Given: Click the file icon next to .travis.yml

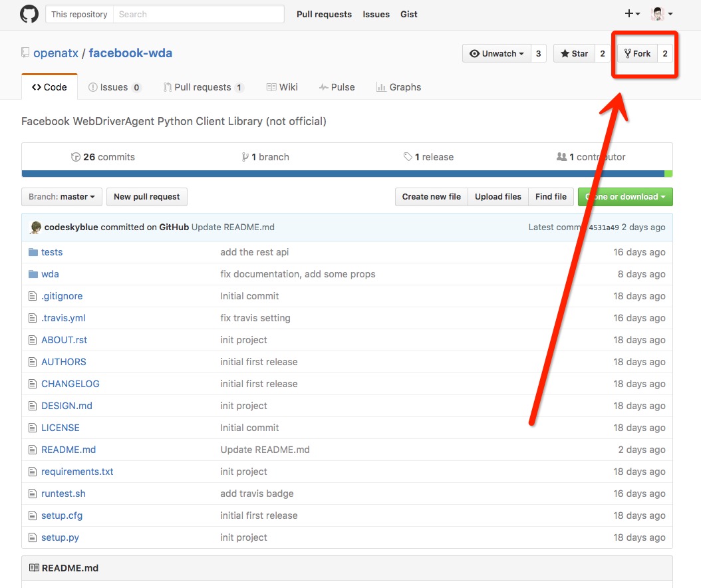Looking at the screenshot, I should [x=33, y=318].
